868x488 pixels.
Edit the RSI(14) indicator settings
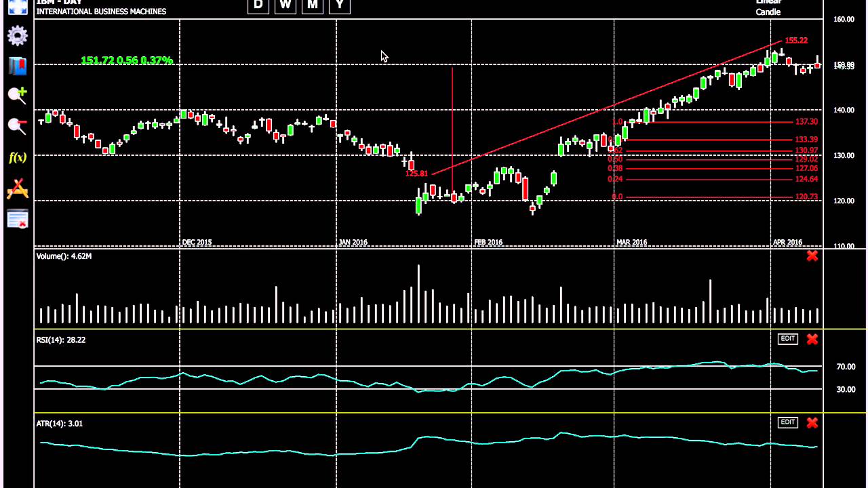[787, 339]
